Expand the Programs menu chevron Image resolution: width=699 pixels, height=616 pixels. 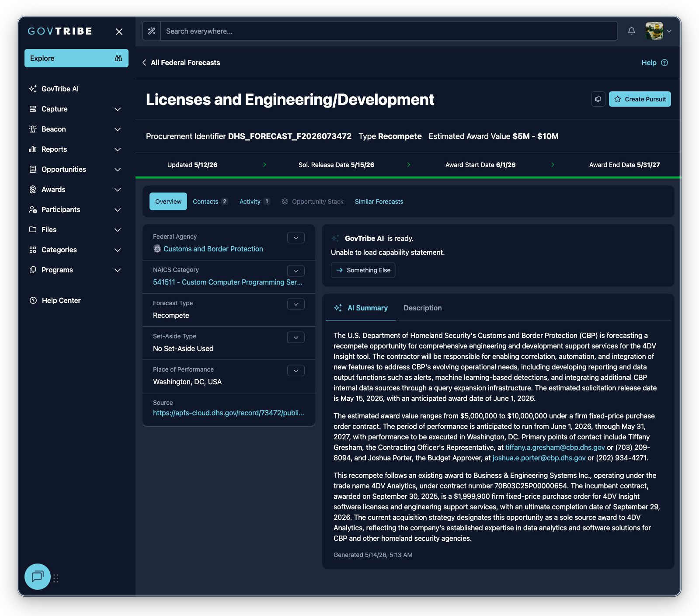pos(118,270)
